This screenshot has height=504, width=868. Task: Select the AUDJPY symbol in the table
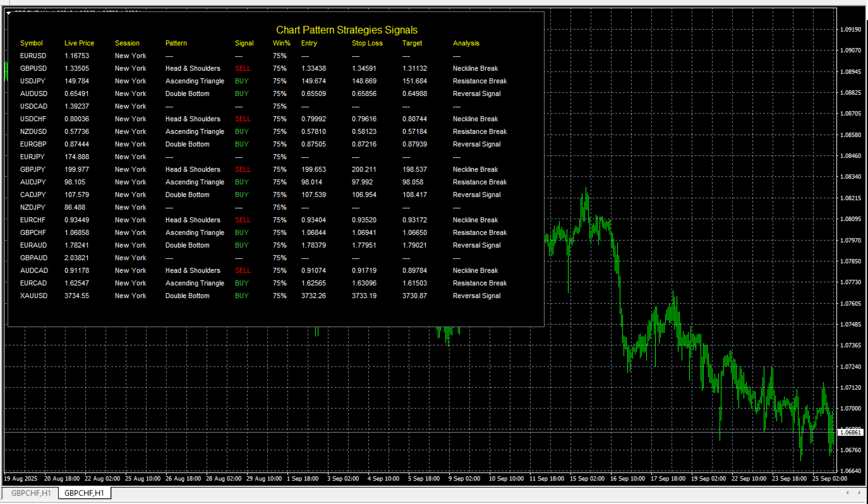click(x=33, y=182)
